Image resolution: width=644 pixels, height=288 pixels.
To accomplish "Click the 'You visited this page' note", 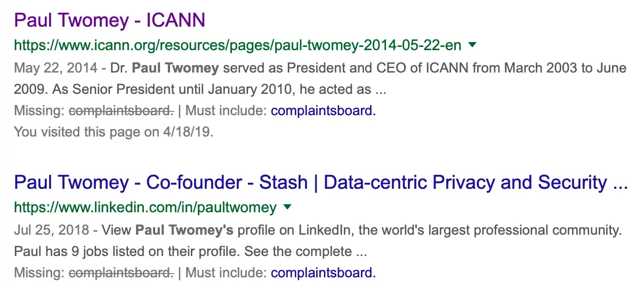I will [x=114, y=132].
